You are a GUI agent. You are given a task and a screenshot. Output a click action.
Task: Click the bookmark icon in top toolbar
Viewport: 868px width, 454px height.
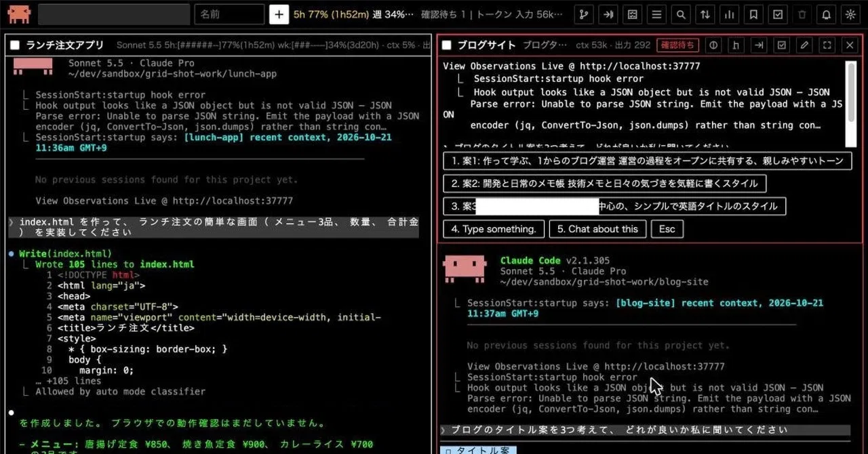pos(753,14)
